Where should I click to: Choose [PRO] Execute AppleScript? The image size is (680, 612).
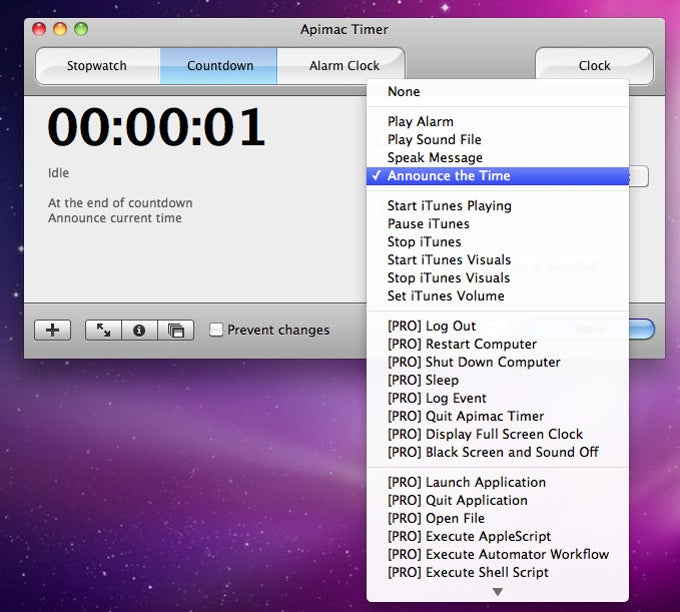497,537
